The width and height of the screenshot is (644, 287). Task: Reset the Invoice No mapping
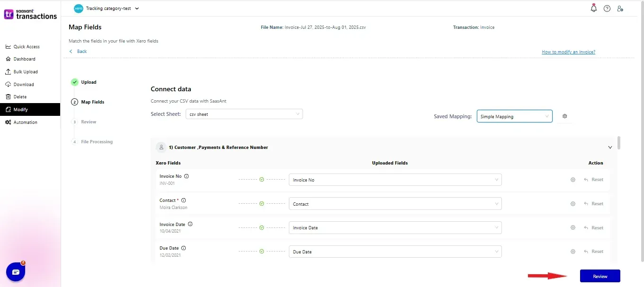[x=594, y=180]
